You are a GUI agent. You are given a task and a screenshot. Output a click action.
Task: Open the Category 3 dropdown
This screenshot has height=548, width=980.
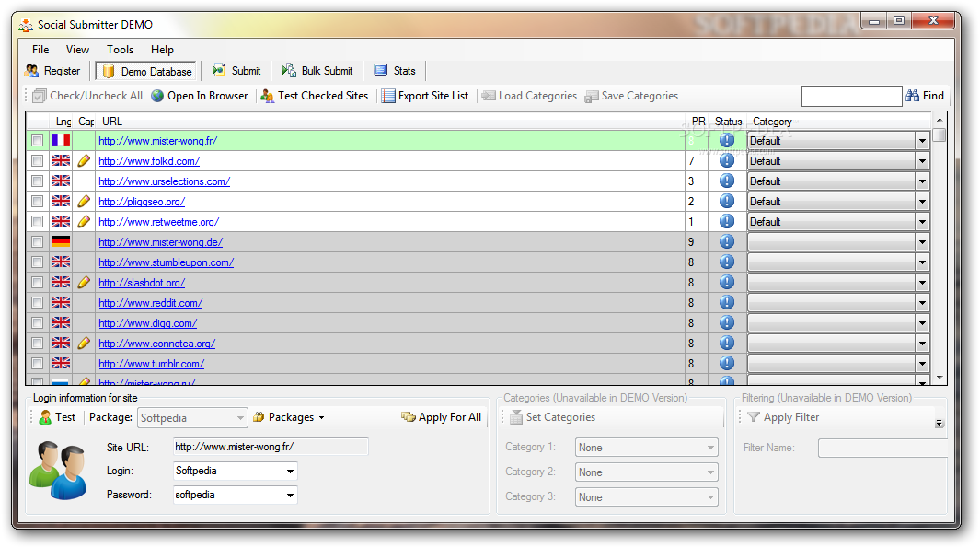(646, 496)
